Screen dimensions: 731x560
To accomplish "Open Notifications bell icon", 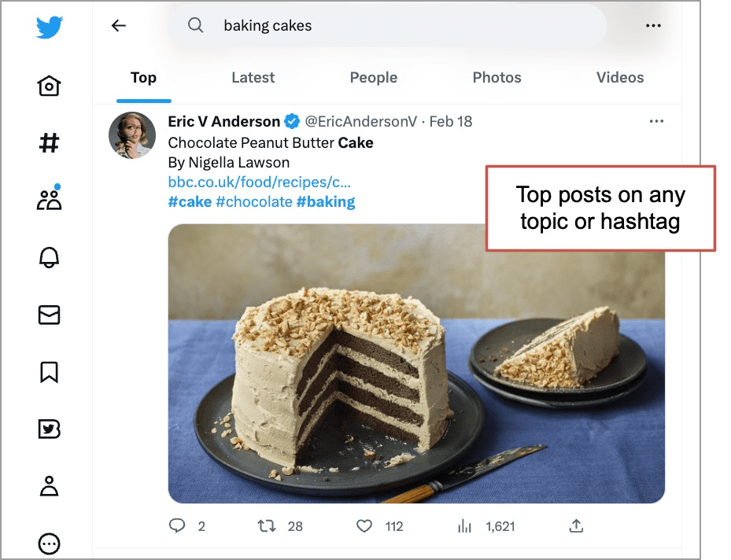I will 49,256.
